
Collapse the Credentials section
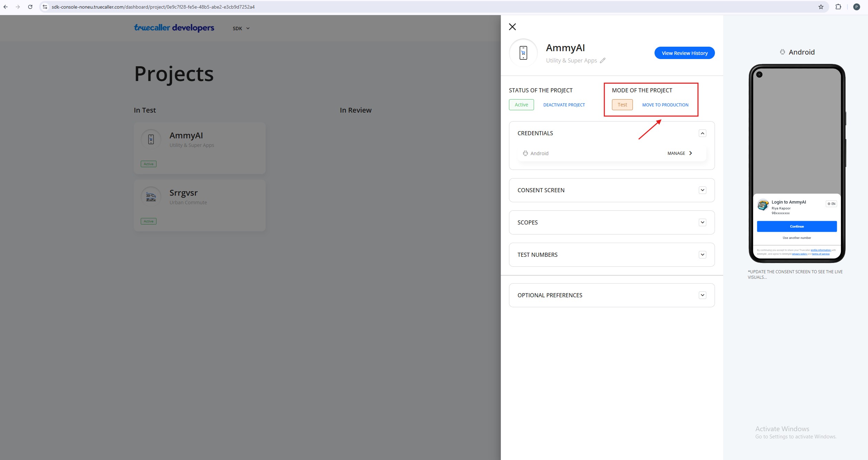click(702, 133)
